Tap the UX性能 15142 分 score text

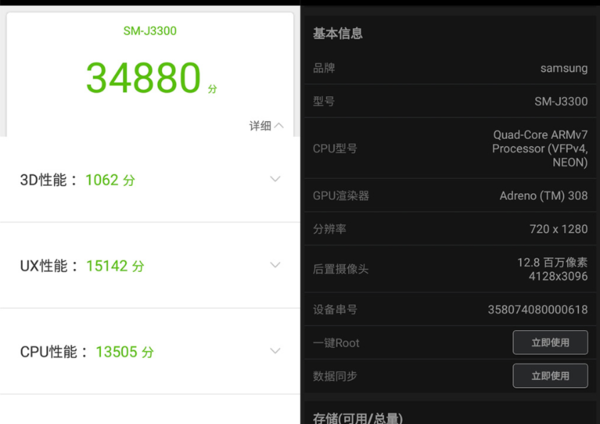(x=114, y=266)
